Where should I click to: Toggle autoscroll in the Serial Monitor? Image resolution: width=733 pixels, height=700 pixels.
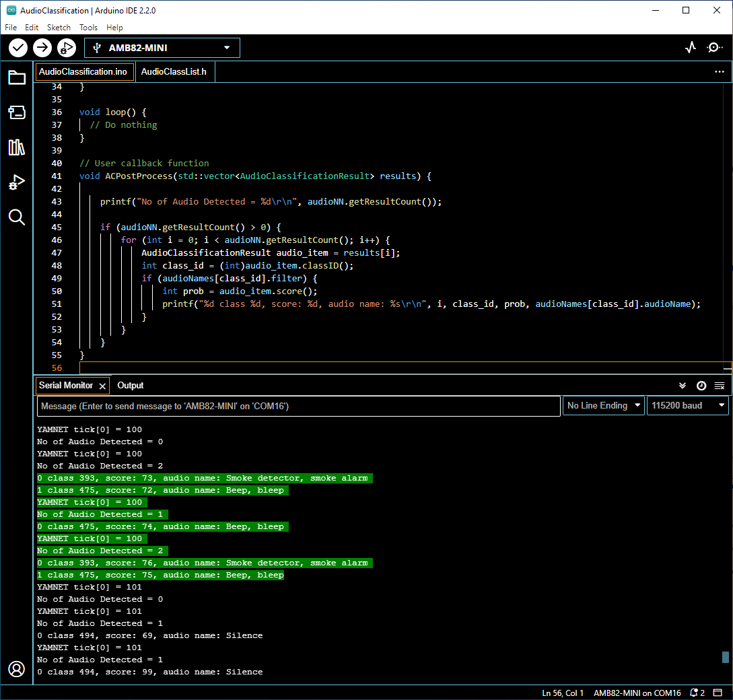[683, 386]
